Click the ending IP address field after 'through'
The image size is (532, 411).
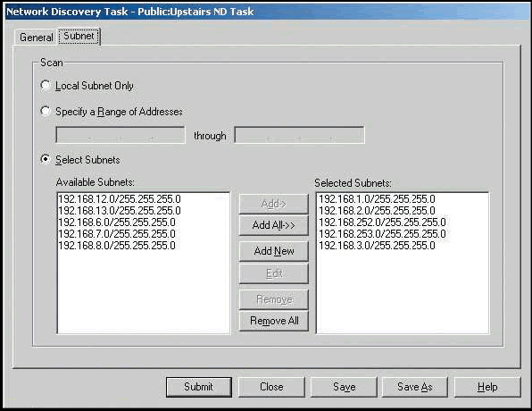pos(299,135)
